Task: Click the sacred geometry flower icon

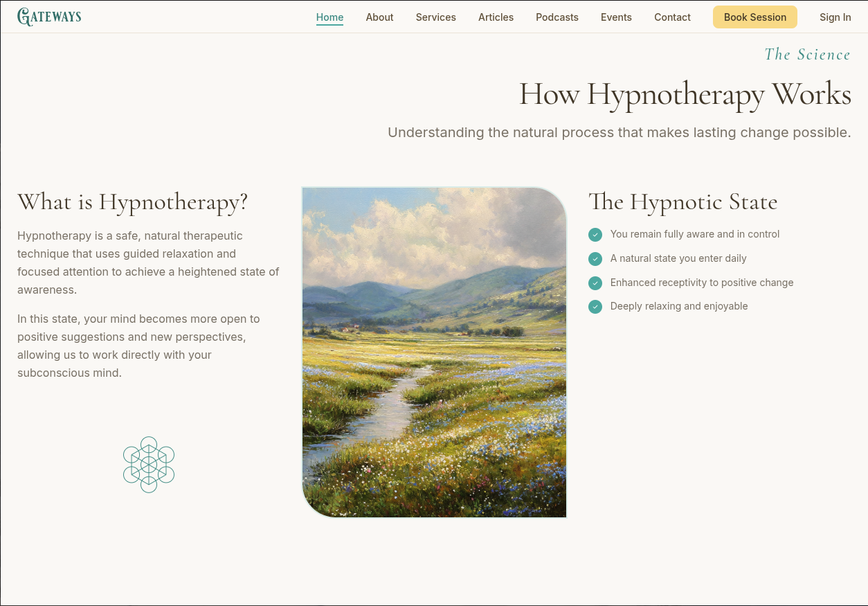Action: point(149,465)
